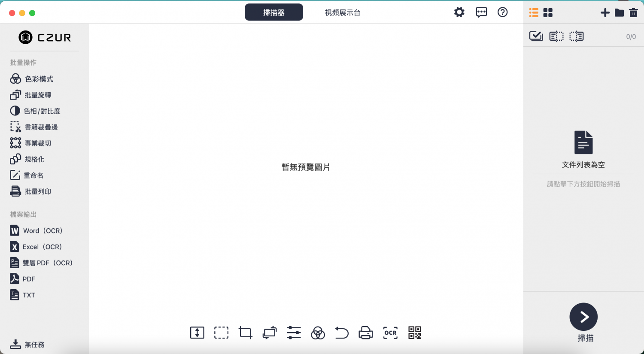The width and height of the screenshot is (644, 354).
Task: Toggle select odd pages icon
Action: [556, 36]
